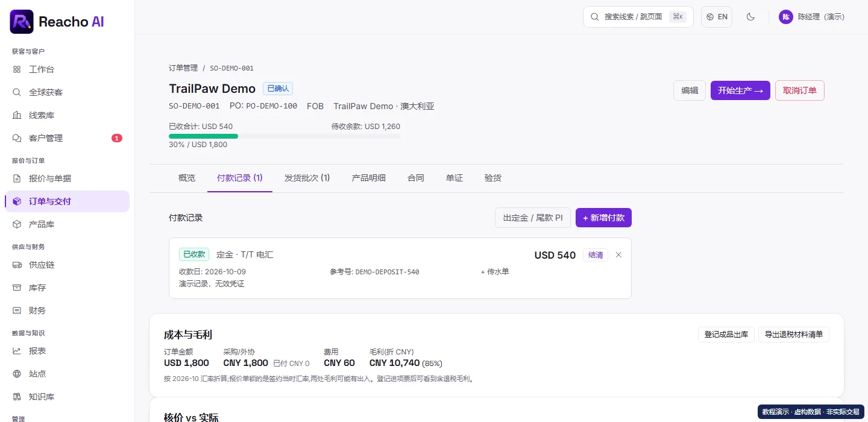Screen dimensions: 868x422
Task: Click the 新增付款 button
Action: (x=603, y=218)
